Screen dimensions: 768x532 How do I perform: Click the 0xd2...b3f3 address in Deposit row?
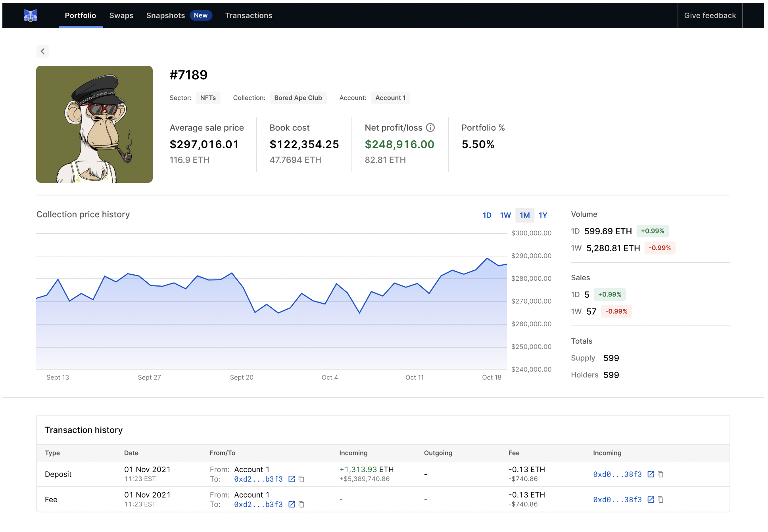258,479
